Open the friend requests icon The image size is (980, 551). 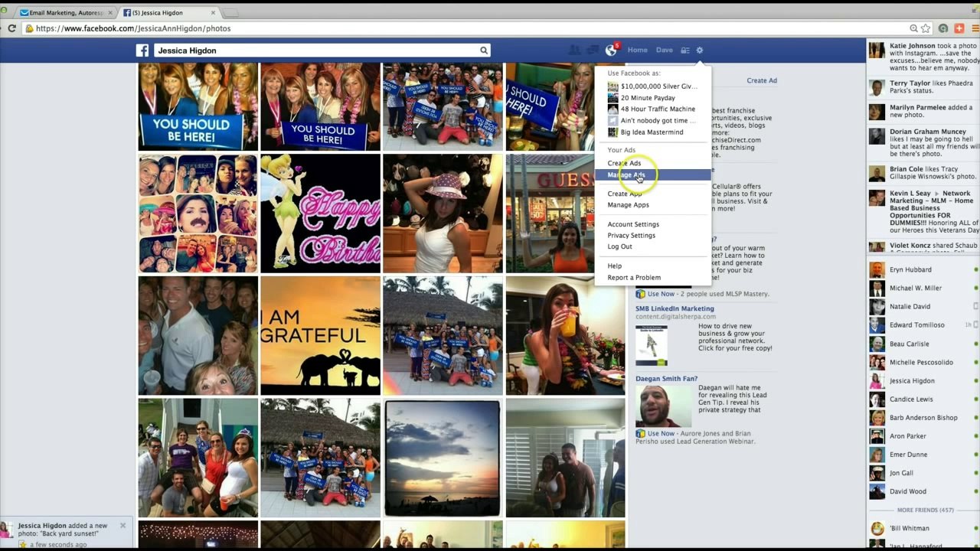574,51
